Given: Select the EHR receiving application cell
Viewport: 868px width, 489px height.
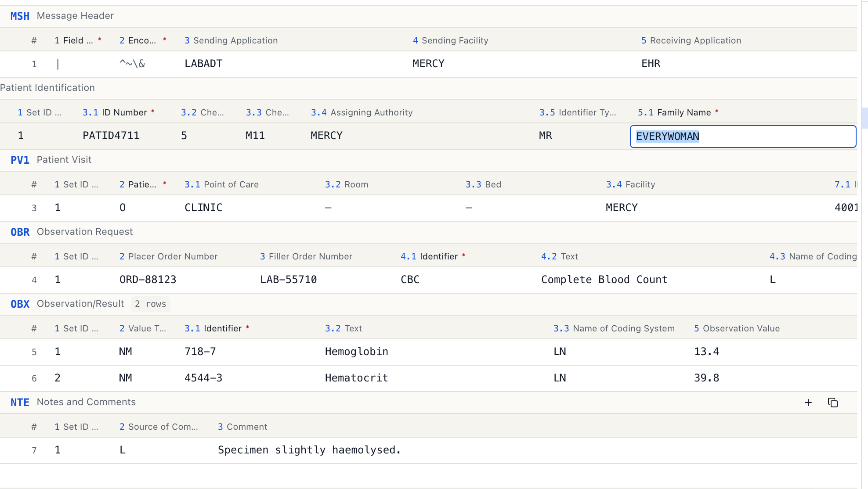Looking at the screenshot, I should pos(651,64).
